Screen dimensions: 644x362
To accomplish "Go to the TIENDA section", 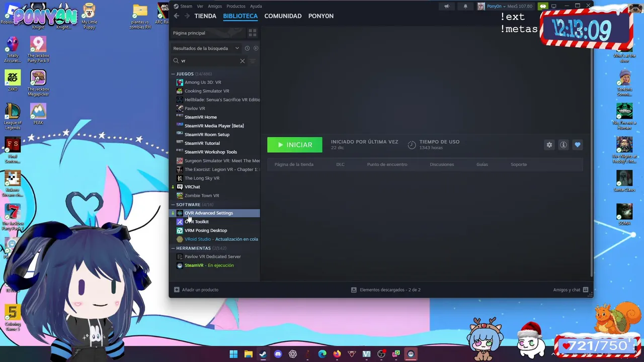I will point(205,16).
